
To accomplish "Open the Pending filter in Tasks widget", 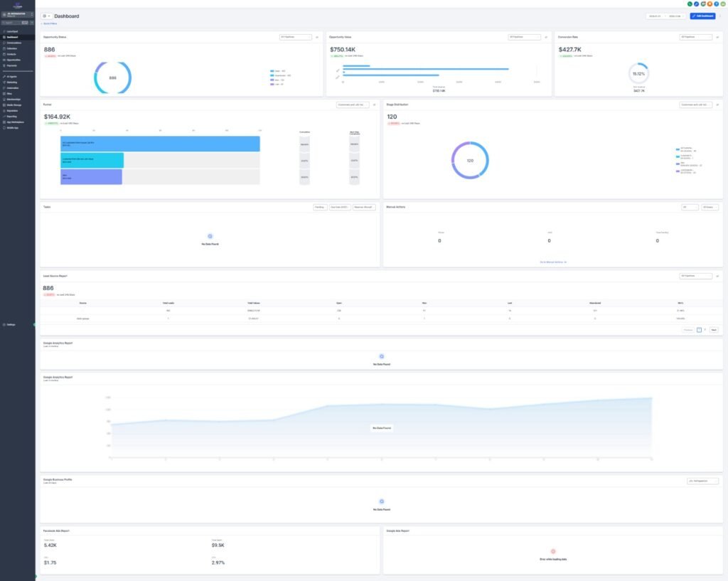I will [x=320, y=207].
